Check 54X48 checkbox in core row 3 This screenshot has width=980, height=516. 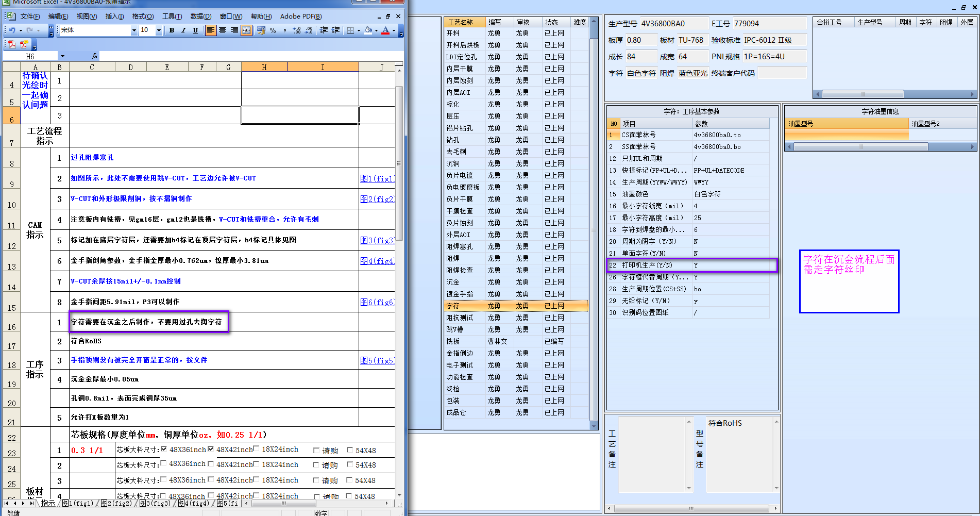(x=350, y=480)
